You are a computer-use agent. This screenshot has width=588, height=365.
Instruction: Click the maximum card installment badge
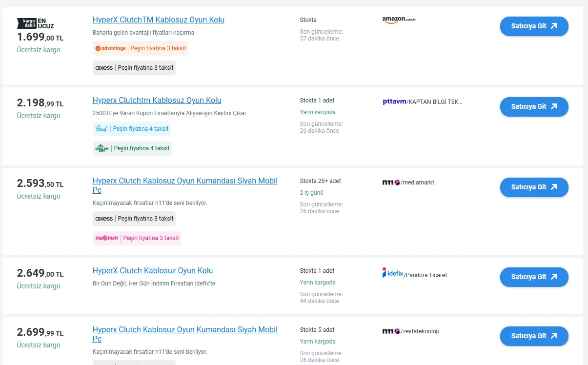click(x=137, y=238)
